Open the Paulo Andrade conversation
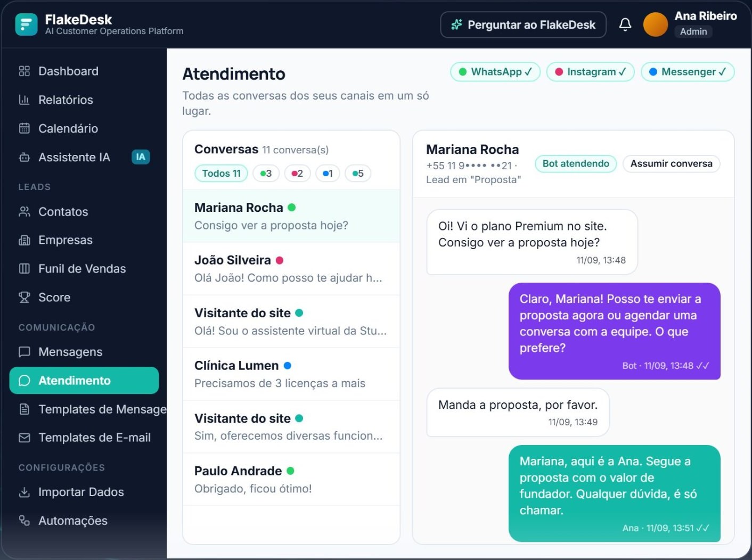This screenshot has height=560, width=752. coord(291,480)
